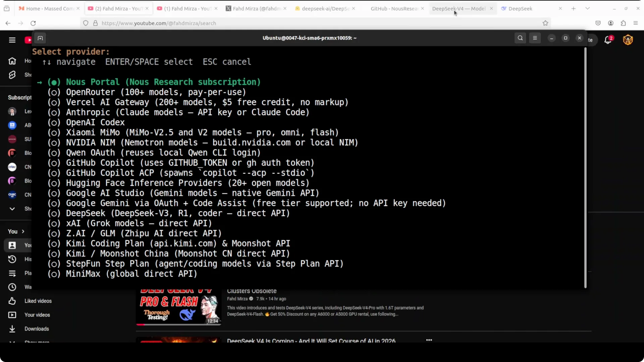Image resolution: width=644 pixels, height=362 pixels.
Task: Click the YouTube URL address bar
Action: click(x=315, y=23)
